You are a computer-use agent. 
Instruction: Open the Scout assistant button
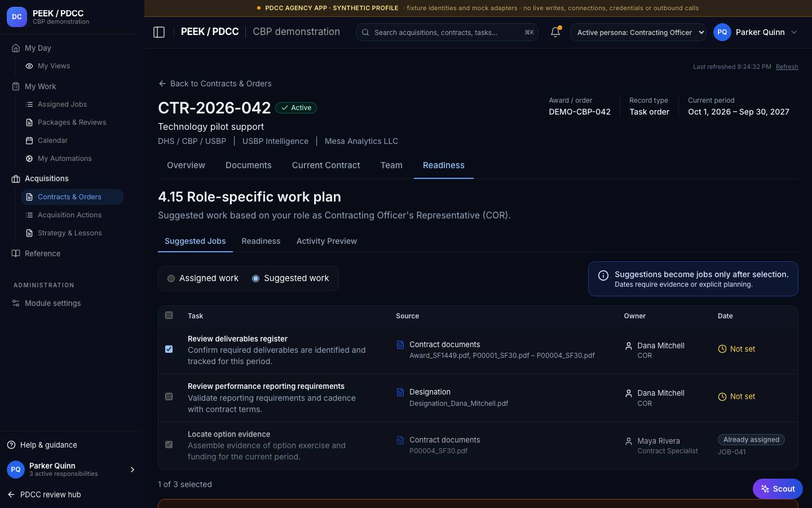(778, 489)
